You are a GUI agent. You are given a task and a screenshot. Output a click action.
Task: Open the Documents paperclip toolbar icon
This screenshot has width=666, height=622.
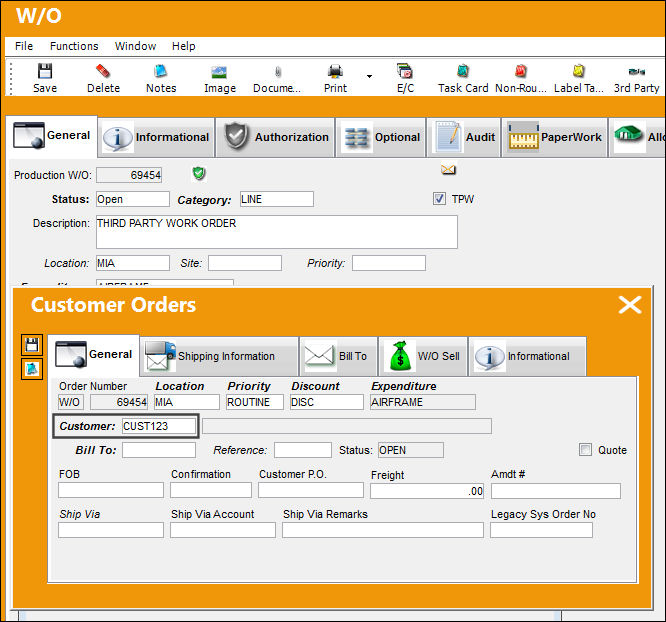tap(277, 78)
